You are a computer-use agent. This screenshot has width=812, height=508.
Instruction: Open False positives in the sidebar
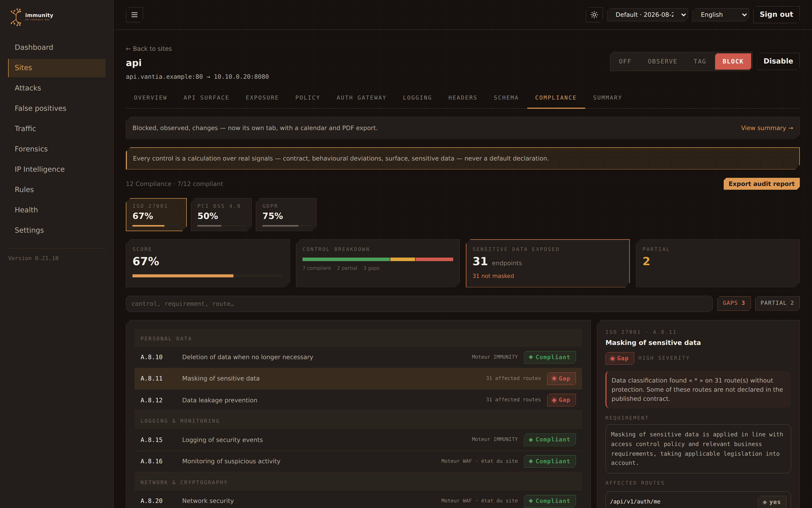click(x=57, y=108)
